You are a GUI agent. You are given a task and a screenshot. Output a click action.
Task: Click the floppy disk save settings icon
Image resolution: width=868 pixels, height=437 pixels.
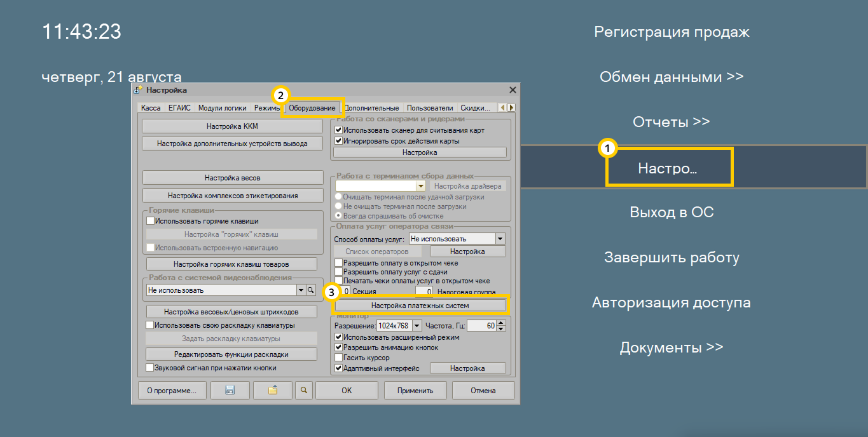230,391
